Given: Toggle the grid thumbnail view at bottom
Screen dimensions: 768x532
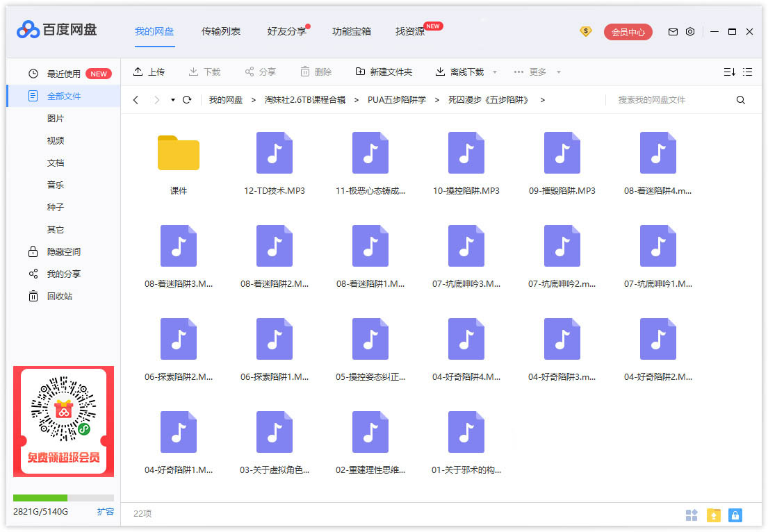Looking at the screenshot, I should click(692, 515).
